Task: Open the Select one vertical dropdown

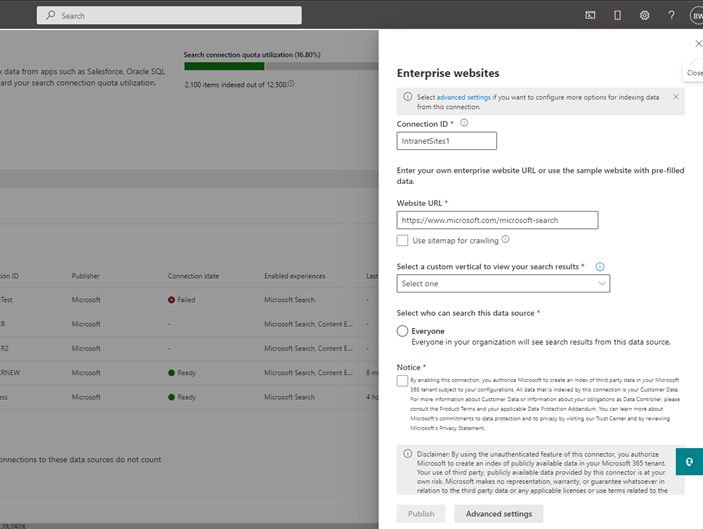Action: pos(503,283)
